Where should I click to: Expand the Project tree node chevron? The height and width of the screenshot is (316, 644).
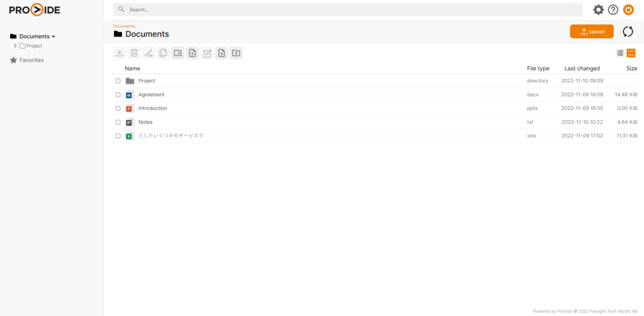click(15, 46)
